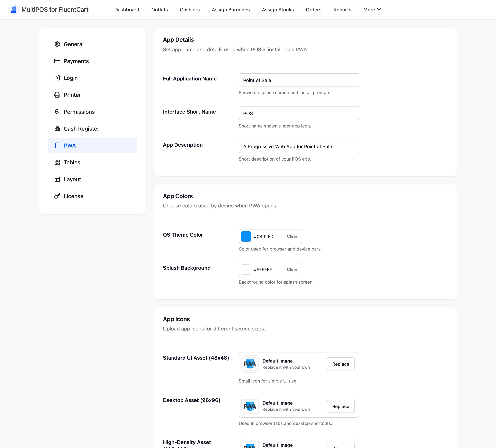
Task: Click the MultiPOS logo icon
Action: coord(14,10)
